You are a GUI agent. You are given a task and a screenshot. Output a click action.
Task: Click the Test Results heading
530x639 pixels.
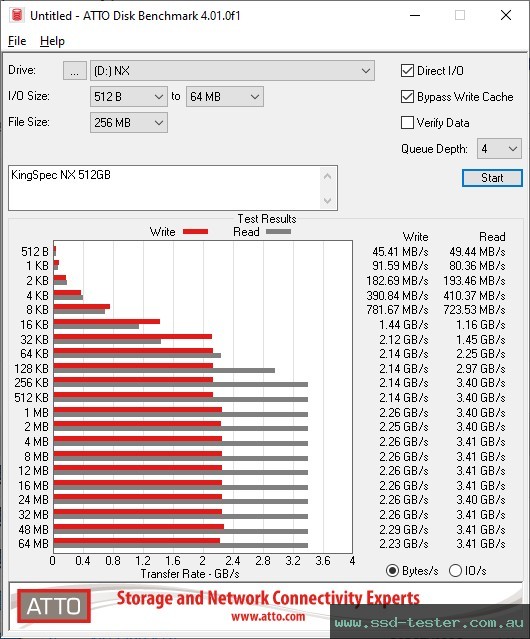point(267,219)
